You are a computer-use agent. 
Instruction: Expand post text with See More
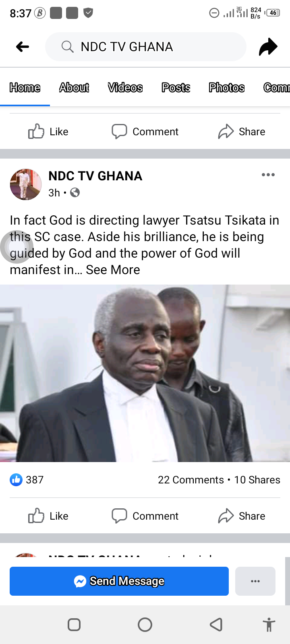coord(113,270)
